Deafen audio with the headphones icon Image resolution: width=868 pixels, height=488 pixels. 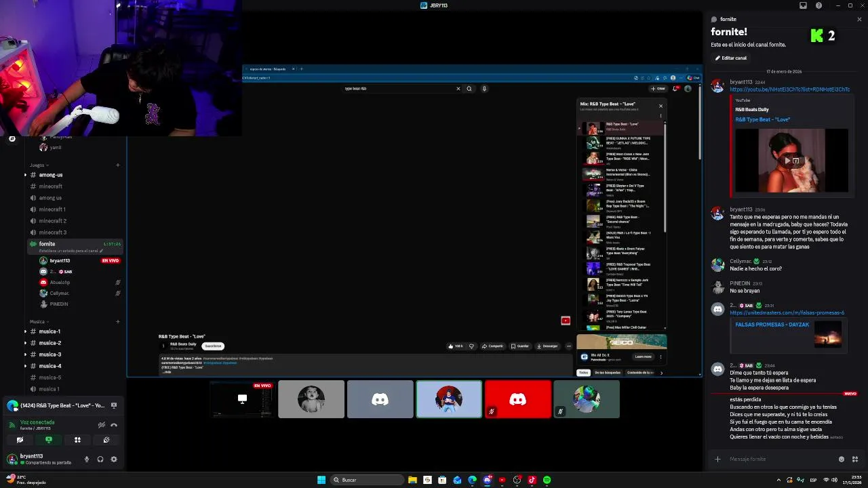click(100, 459)
